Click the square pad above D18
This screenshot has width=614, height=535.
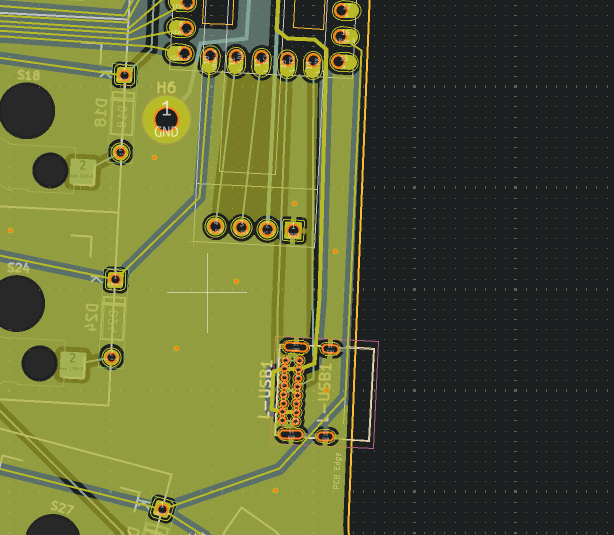click(x=124, y=74)
